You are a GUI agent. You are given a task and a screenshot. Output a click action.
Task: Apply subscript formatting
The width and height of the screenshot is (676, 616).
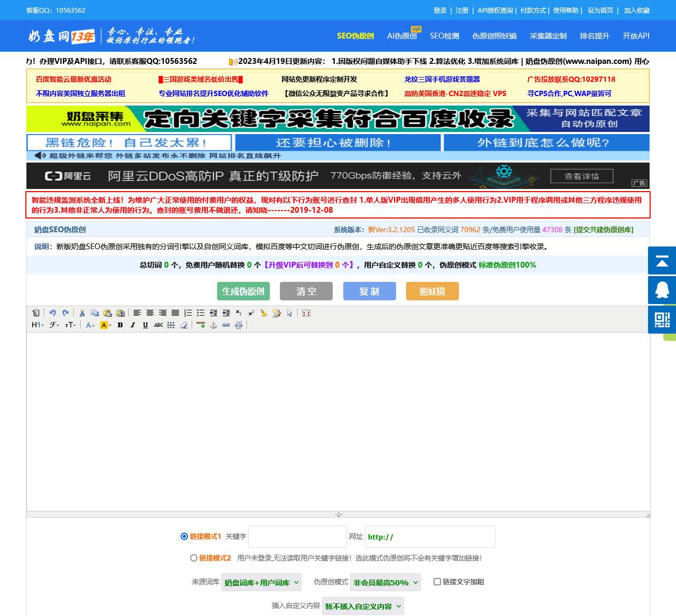(239, 313)
